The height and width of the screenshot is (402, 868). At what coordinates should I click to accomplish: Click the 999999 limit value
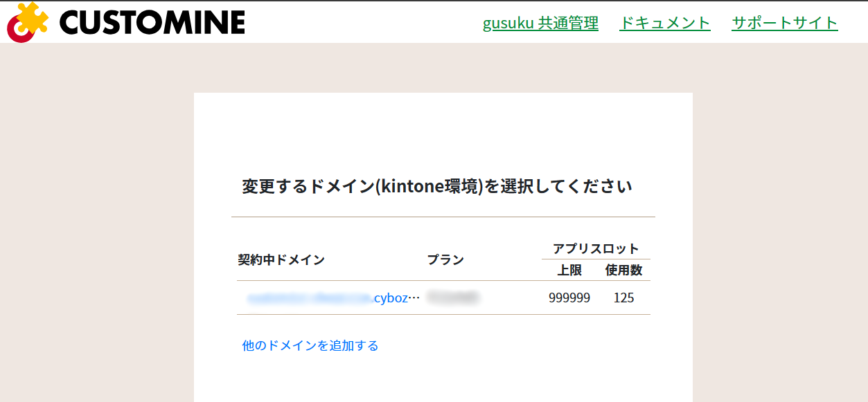[569, 298]
